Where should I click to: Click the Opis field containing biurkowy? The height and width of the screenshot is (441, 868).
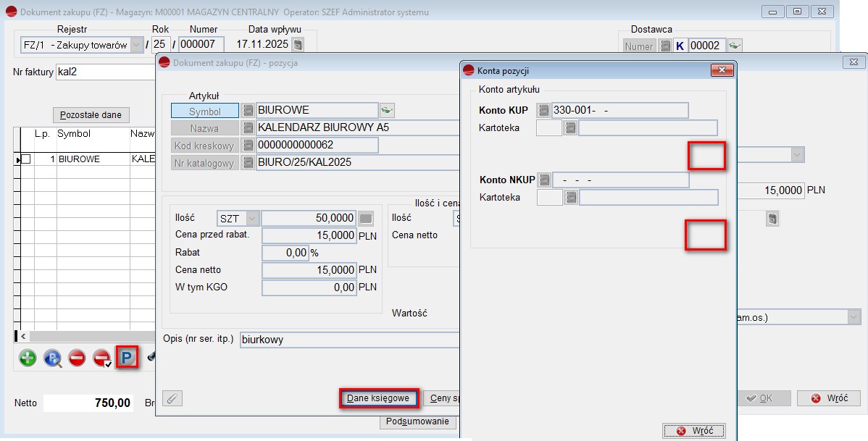pos(349,340)
